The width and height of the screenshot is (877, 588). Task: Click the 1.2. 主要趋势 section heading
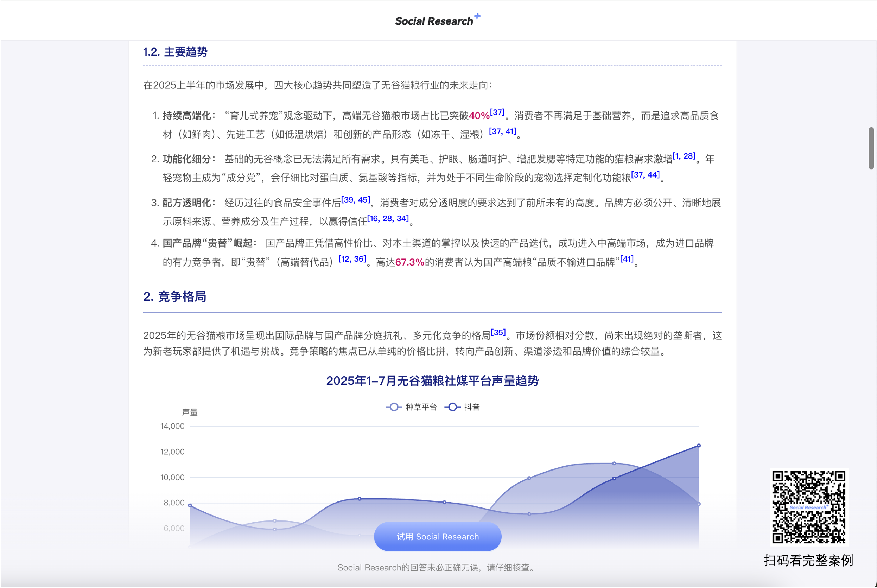coord(175,52)
